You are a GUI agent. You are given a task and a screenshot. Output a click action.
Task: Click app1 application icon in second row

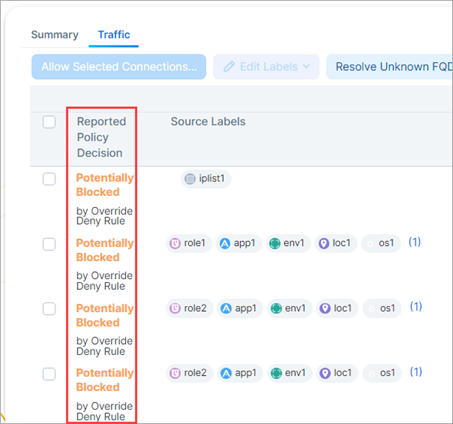click(225, 244)
